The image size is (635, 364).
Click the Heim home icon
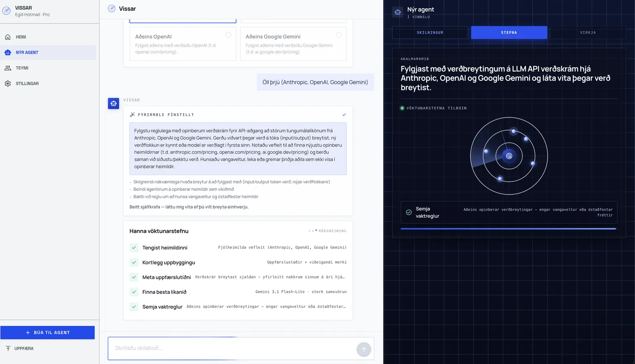point(8,37)
